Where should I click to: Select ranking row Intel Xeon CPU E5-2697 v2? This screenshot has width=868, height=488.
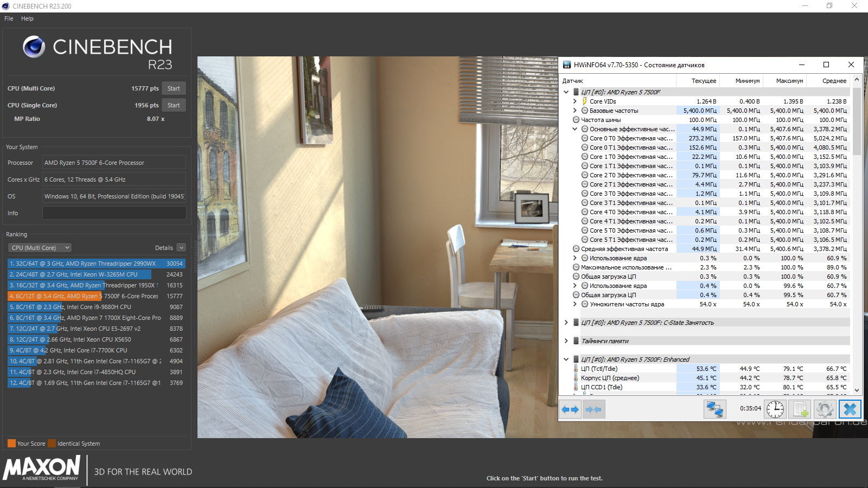click(96, 329)
